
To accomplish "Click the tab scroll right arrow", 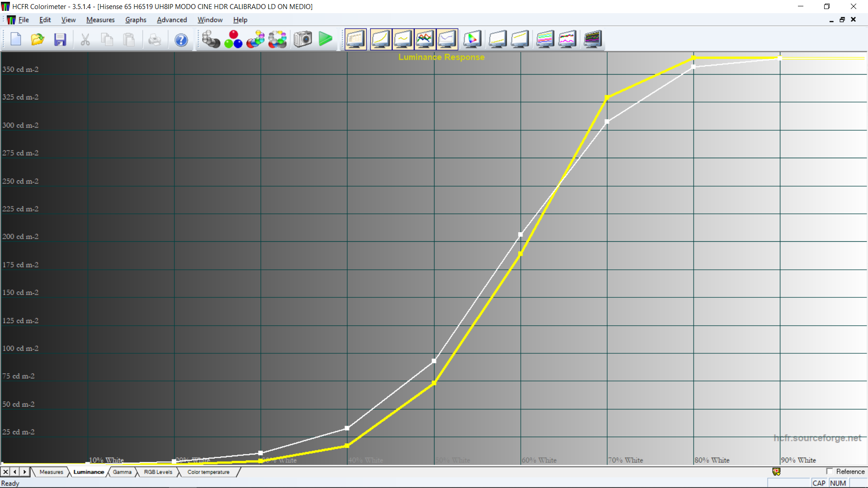I will click(x=25, y=472).
